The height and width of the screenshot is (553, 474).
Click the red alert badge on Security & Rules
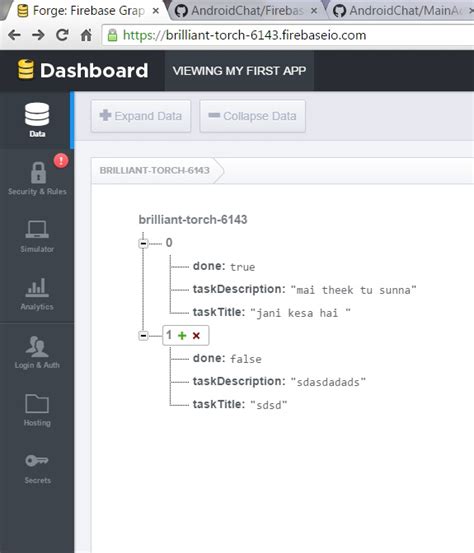(61, 160)
